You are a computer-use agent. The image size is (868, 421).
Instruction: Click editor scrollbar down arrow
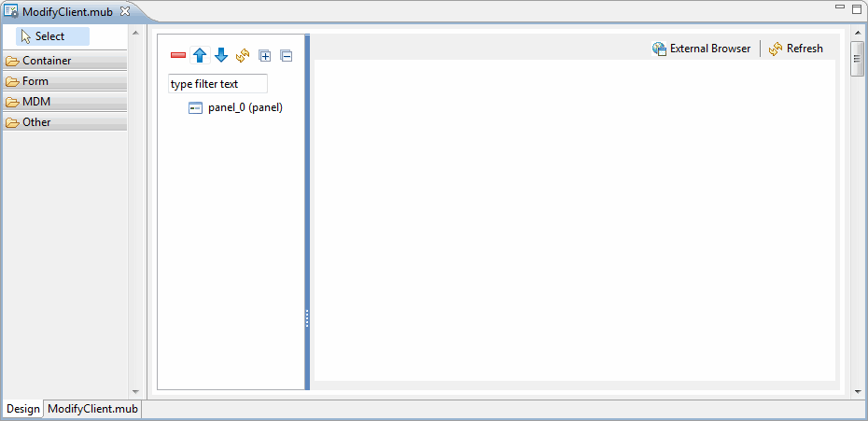coord(858,392)
